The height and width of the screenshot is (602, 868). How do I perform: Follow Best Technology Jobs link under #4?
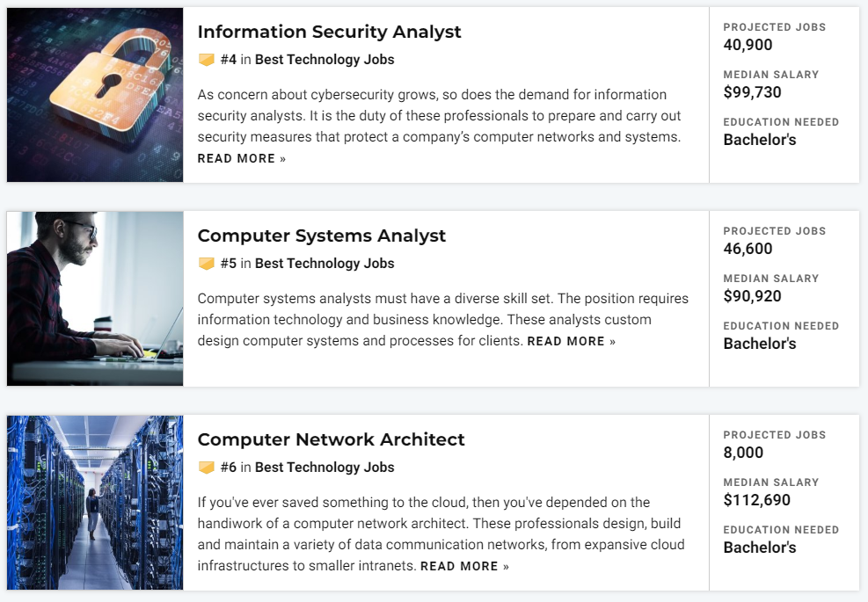pyautogui.click(x=325, y=60)
